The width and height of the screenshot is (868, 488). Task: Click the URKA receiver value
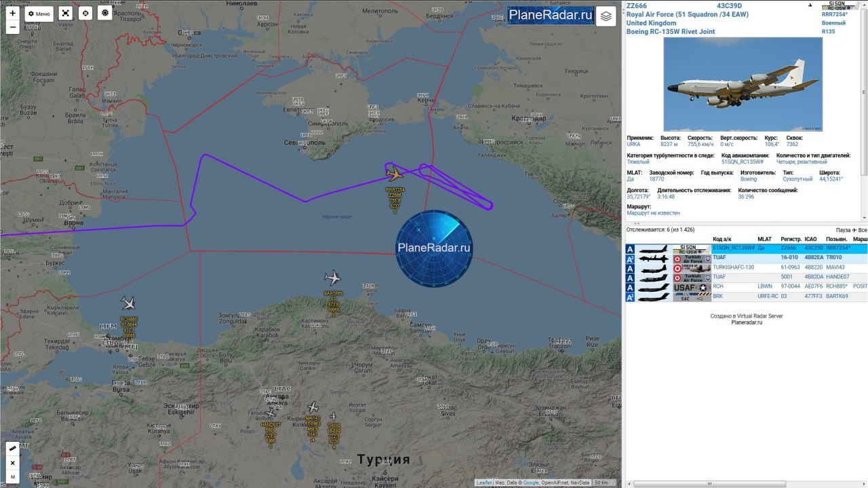633,144
